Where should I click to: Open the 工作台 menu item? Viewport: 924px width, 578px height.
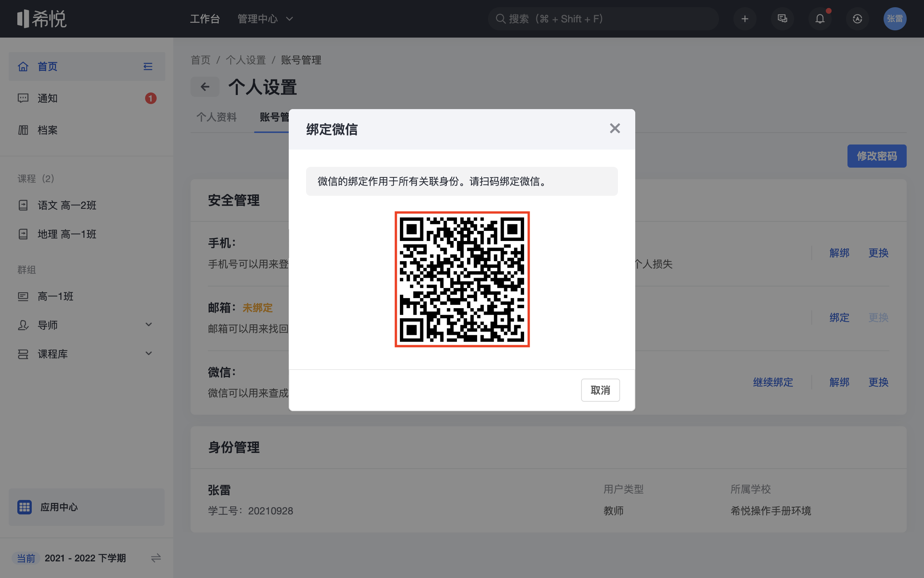(x=205, y=19)
